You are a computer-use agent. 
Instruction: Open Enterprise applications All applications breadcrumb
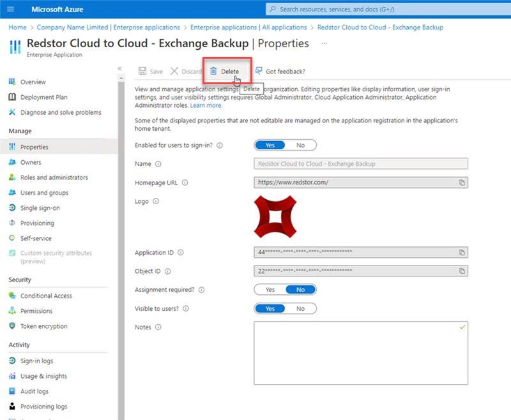coord(248,27)
